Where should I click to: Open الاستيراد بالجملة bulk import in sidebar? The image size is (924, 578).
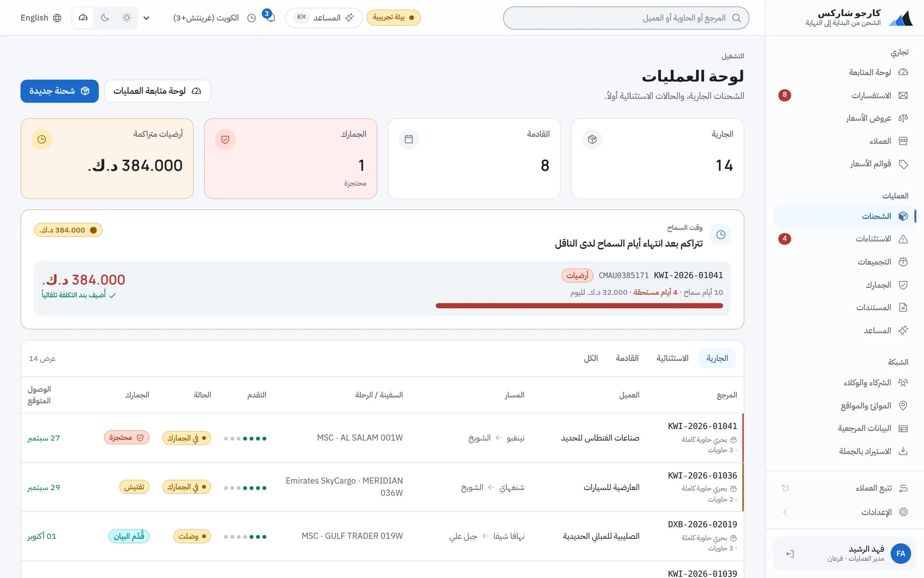pos(844,451)
